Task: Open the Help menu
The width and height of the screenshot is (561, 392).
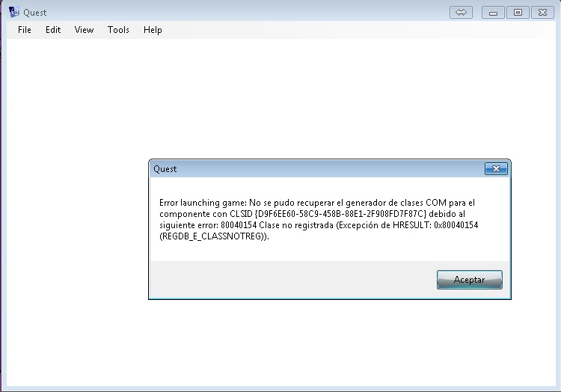Action: tap(153, 30)
